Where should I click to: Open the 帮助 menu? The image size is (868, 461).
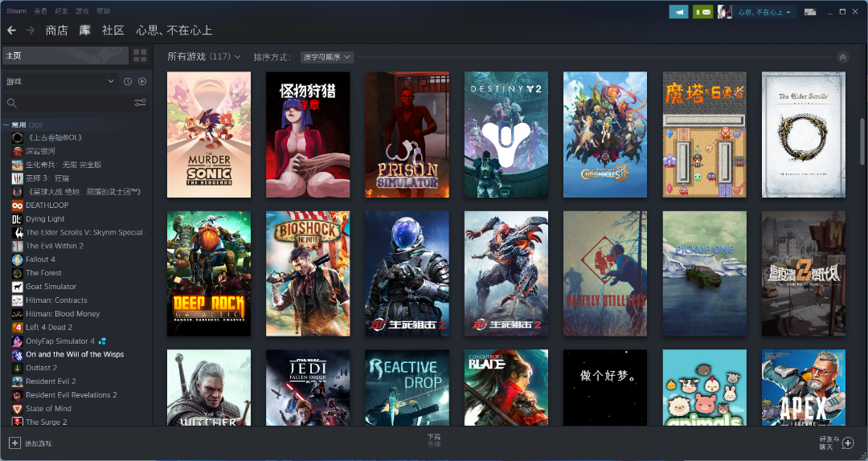[x=103, y=11]
